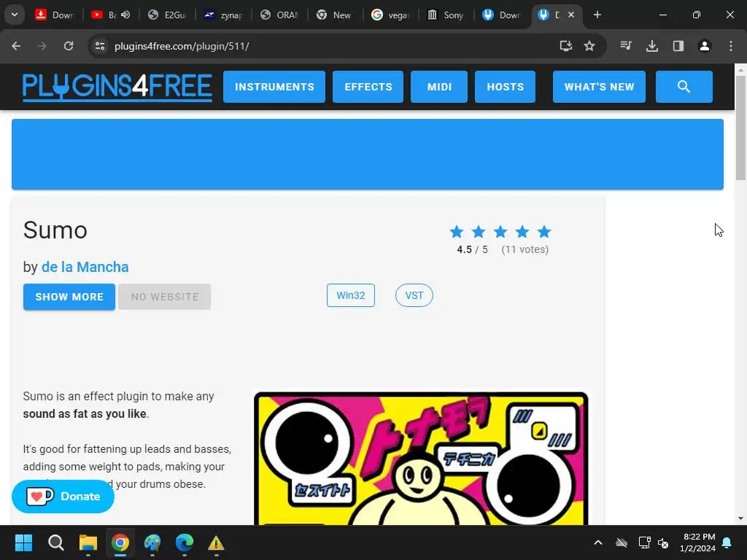Switch to the Google vegas tab
This screenshot has height=560, width=747.
pos(391,15)
